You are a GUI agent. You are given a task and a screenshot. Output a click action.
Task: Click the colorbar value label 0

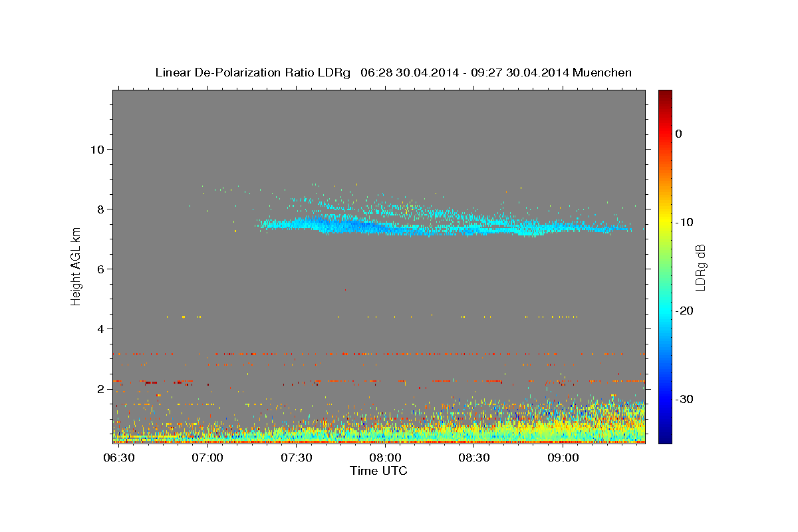(x=678, y=134)
